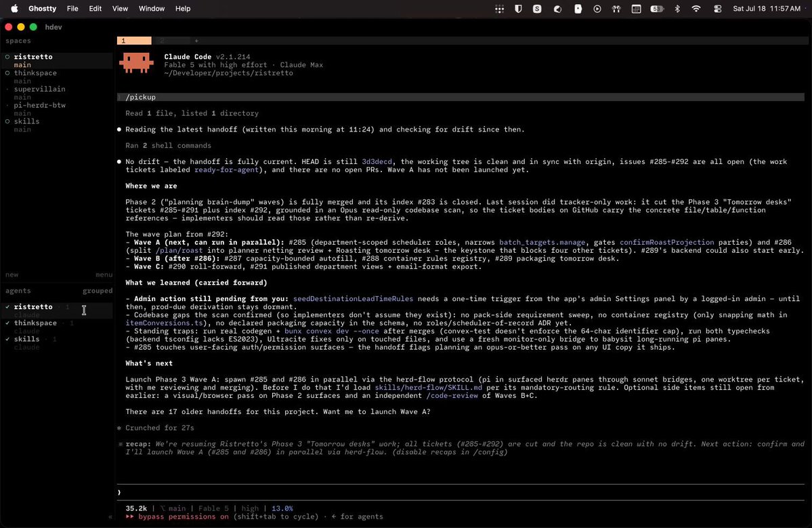Open the Apple menu
The width and height of the screenshot is (812, 528).
pyautogui.click(x=14, y=8)
